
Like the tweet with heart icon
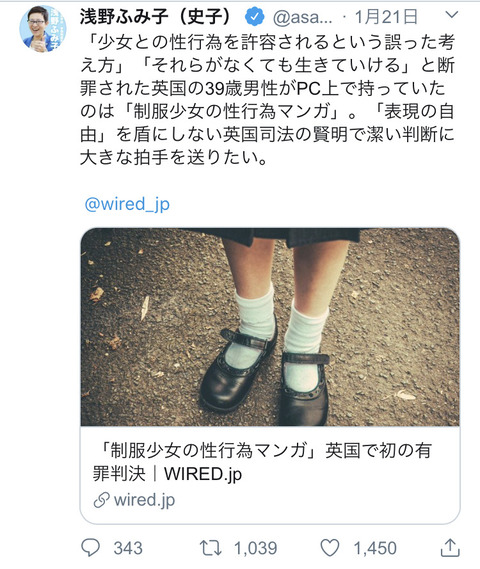click(330, 548)
